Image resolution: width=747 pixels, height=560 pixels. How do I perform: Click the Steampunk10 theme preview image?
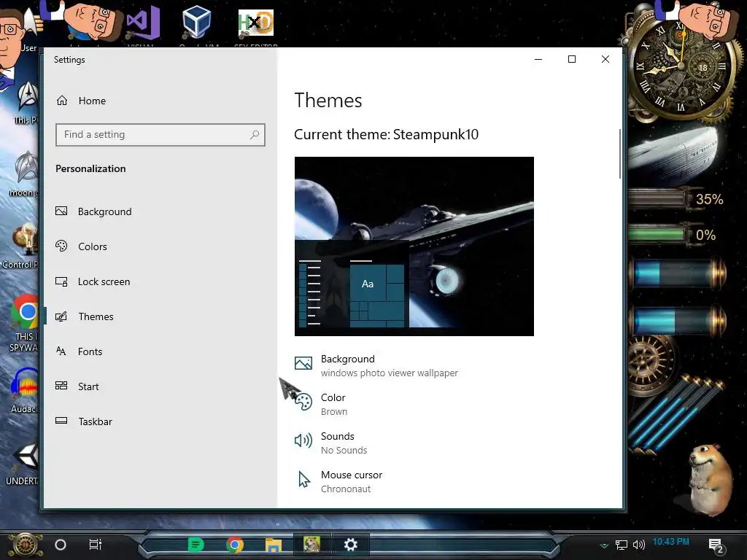pos(414,246)
